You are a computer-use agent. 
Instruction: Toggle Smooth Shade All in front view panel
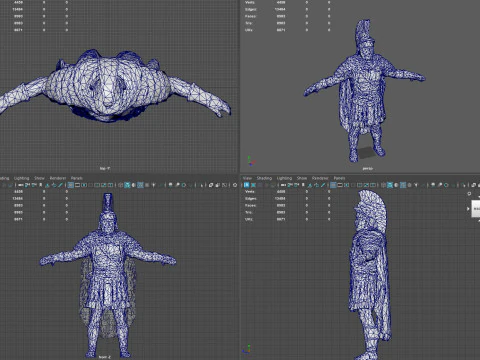click(x=127, y=185)
